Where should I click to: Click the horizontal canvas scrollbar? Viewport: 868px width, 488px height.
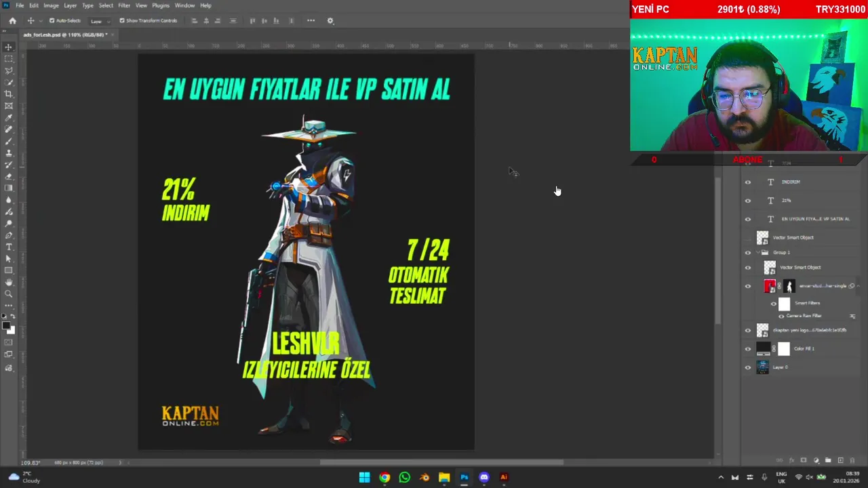click(x=441, y=463)
